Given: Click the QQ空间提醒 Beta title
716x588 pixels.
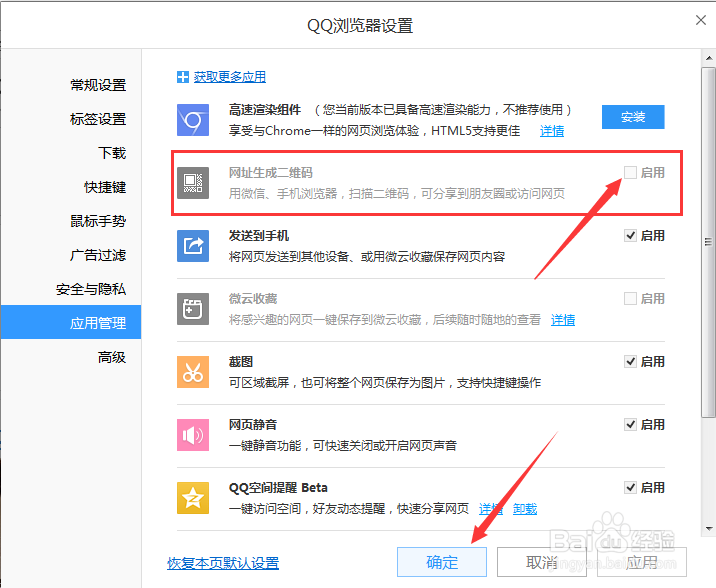Looking at the screenshot, I should pos(278,488).
